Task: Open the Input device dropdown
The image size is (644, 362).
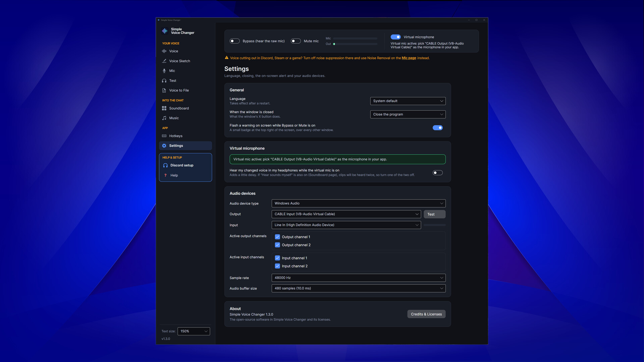Action: click(346, 225)
